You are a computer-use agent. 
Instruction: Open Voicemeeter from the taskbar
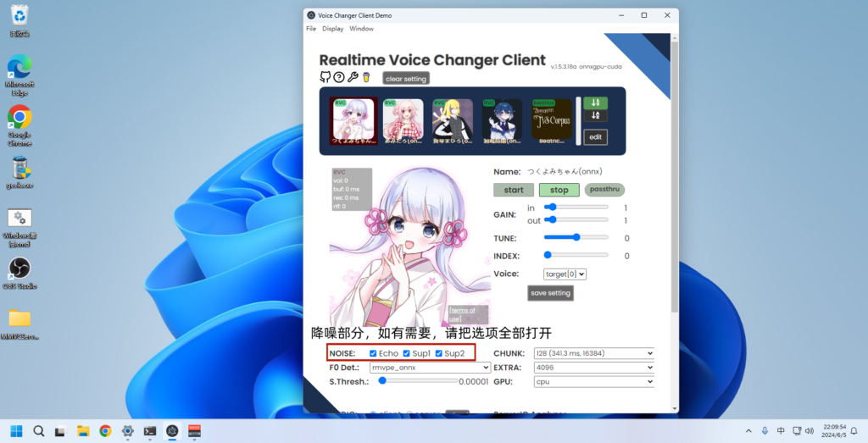point(194,431)
